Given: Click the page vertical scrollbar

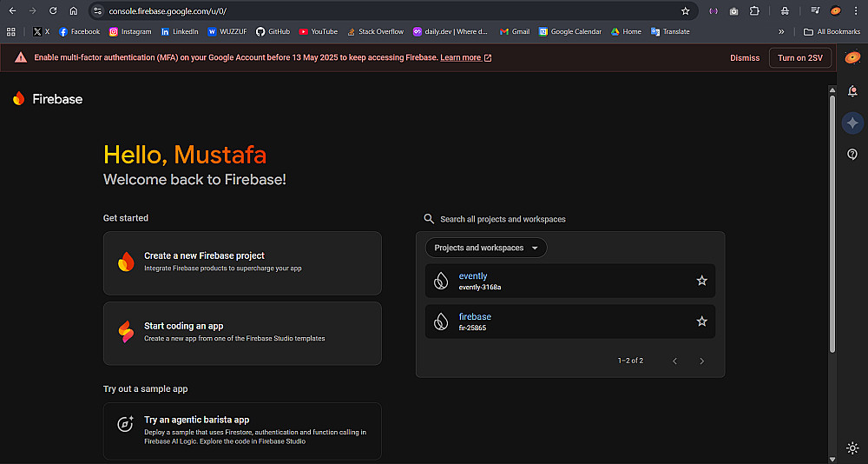Looking at the screenshot, I should pos(832,223).
